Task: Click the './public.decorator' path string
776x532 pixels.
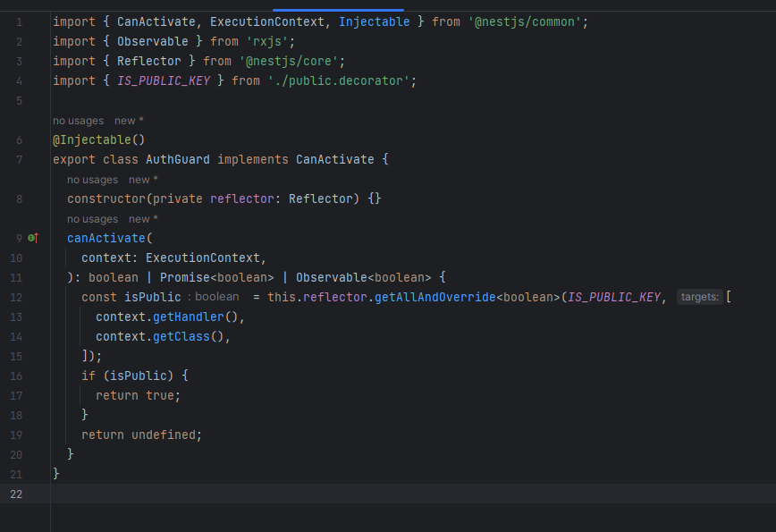Action: tap(339, 80)
